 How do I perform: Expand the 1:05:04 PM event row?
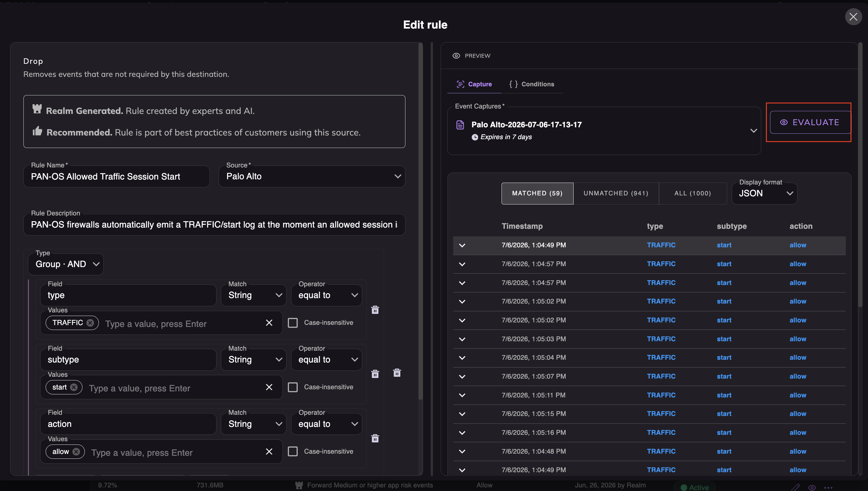(x=462, y=358)
